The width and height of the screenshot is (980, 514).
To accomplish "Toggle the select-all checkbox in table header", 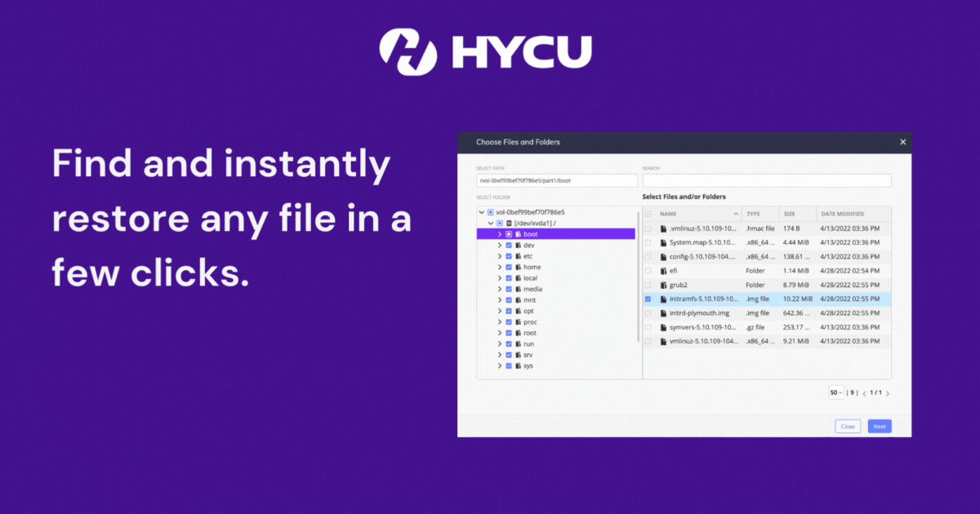I will pos(648,214).
